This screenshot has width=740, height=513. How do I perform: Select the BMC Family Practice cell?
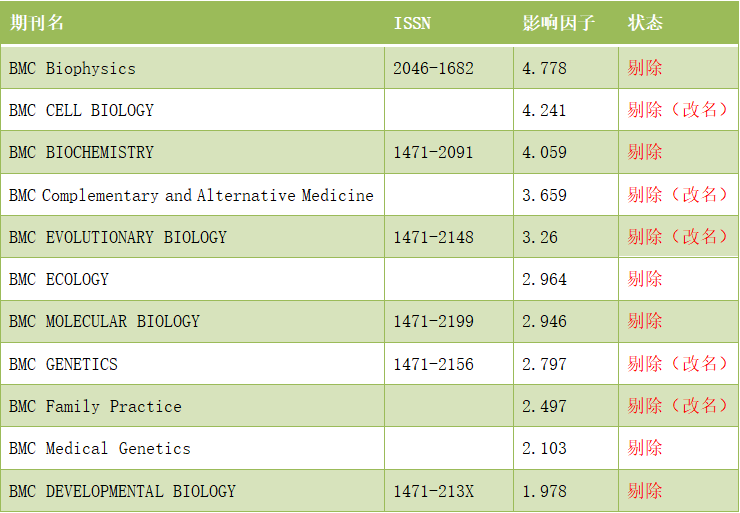pyautogui.click(x=95, y=407)
